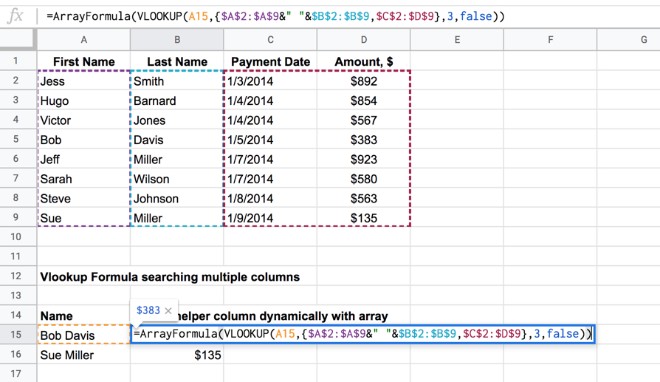Image resolution: width=660 pixels, height=382 pixels.
Task: Select the cell containing Hugo
Action: point(84,101)
